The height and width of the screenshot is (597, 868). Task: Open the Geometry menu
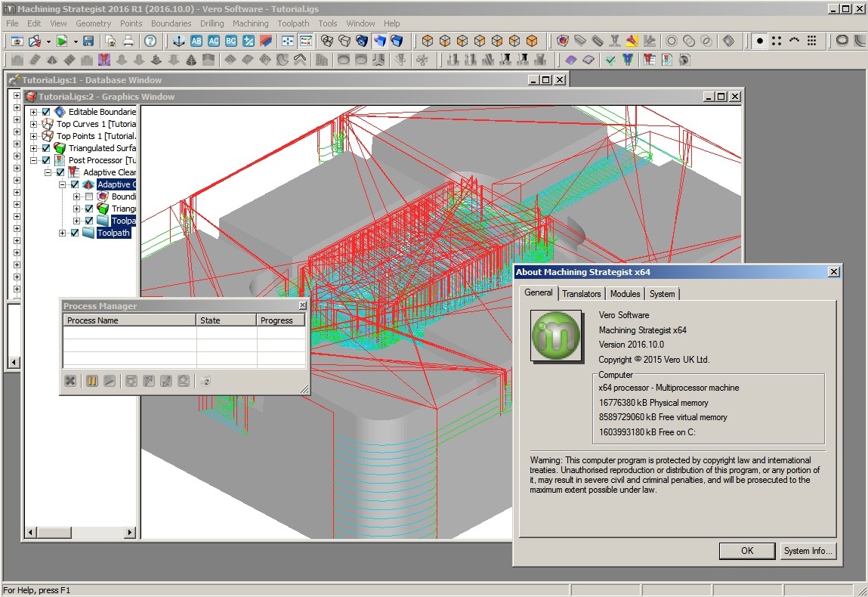(93, 23)
